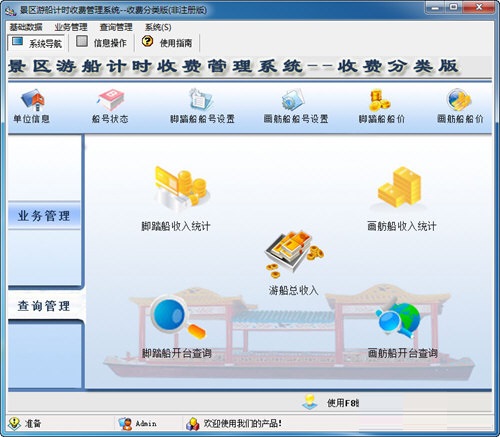Maximize the application window
The height and width of the screenshot is (437, 500).
tap(453, 7)
